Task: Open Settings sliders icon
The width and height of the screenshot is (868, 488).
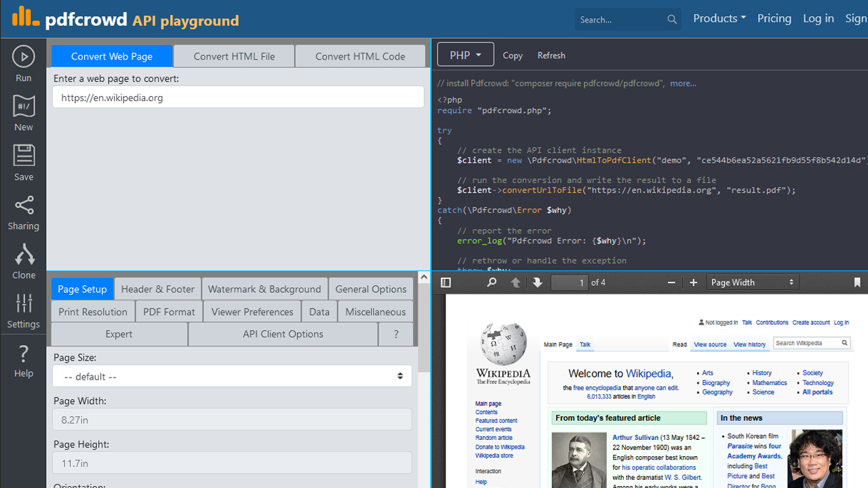Action: coord(24,303)
